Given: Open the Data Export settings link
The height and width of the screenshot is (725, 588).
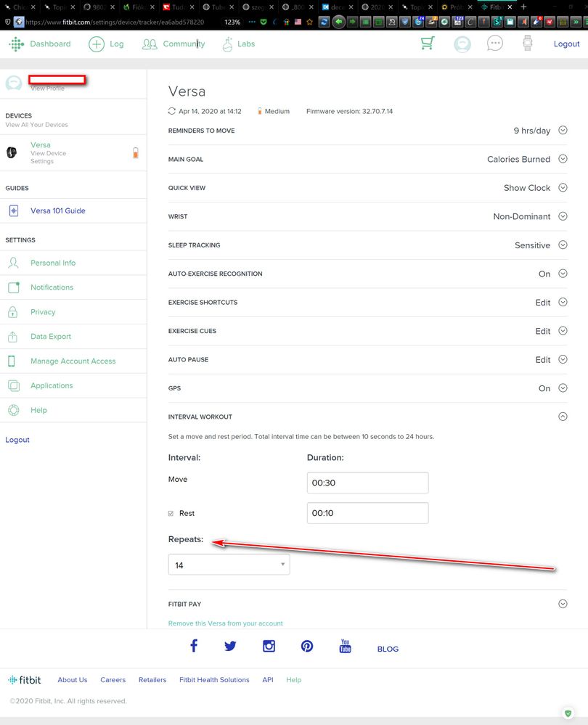Looking at the screenshot, I should click(50, 337).
